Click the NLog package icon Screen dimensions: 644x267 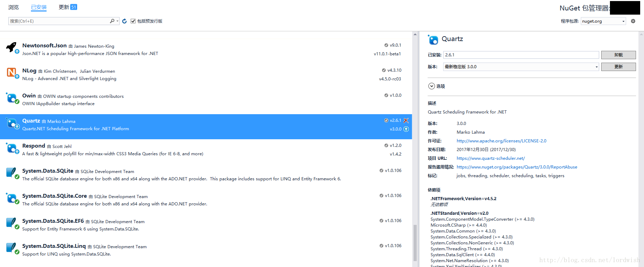tap(12, 73)
